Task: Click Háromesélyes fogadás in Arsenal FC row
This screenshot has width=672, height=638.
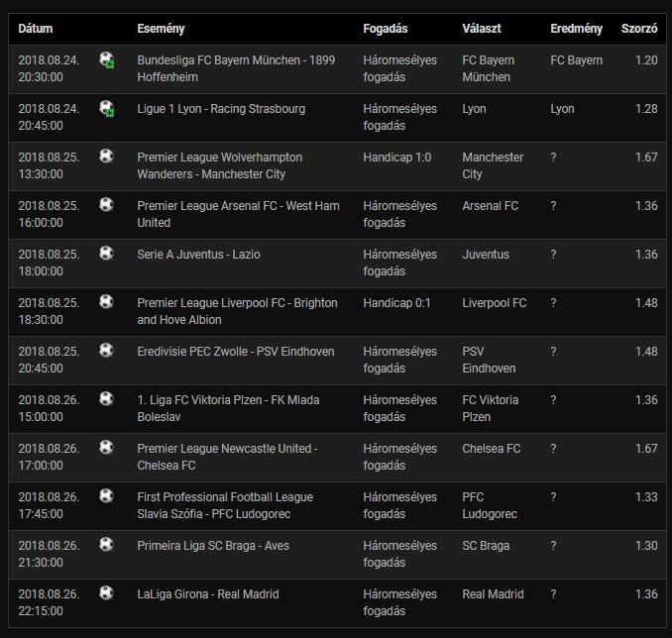Action: click(x=399, y=214)
